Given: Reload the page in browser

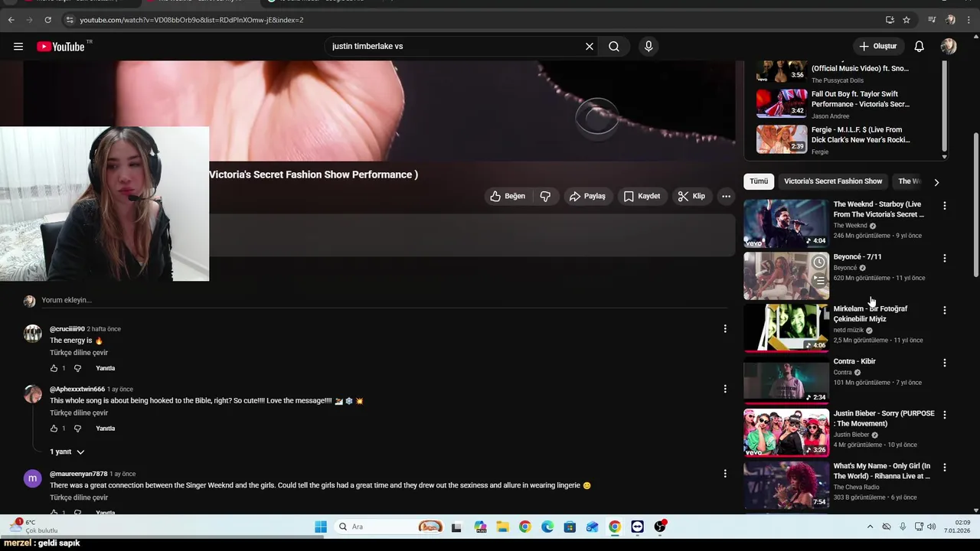Looking at the screenshot, I should [47, 20].
